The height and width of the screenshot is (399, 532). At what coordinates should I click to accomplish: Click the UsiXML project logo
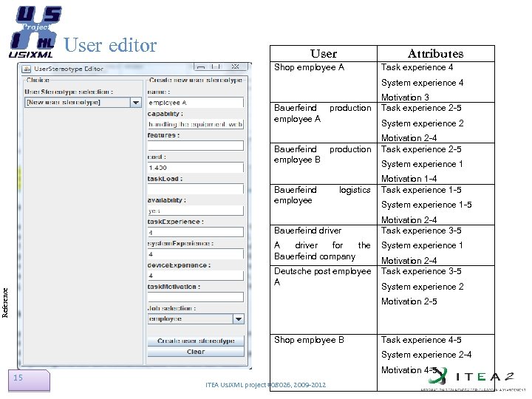click(35, 33)
